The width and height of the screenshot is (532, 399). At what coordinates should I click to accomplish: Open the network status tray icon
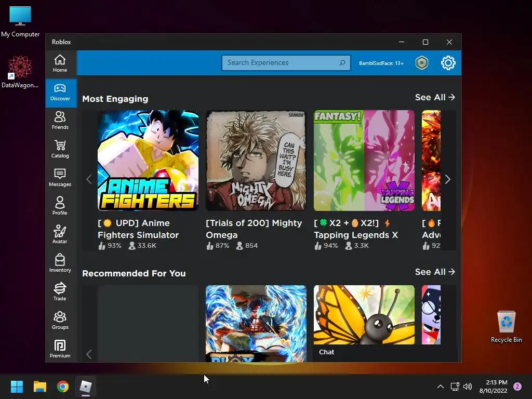coord(455,387)
